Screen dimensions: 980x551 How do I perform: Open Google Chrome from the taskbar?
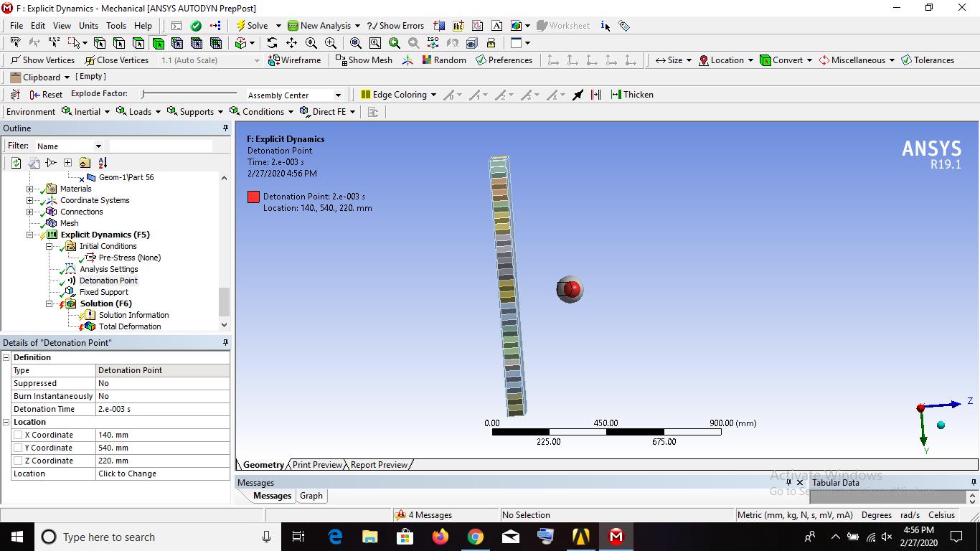(475, 537)
